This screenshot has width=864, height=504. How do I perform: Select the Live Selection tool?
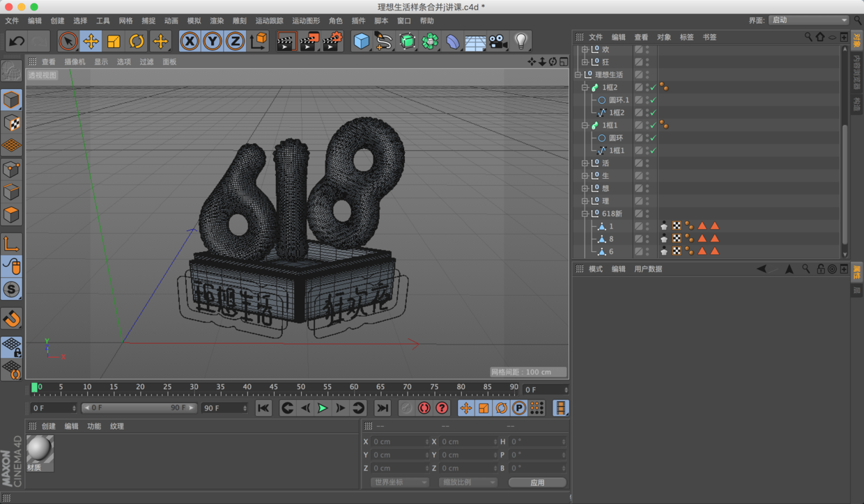click(68, 41)
